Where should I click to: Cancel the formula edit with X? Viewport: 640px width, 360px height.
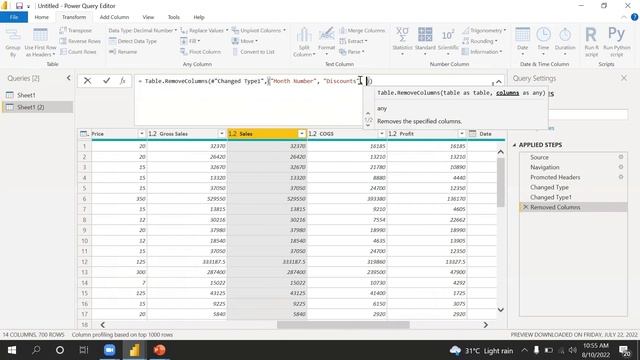click(87, 81)
